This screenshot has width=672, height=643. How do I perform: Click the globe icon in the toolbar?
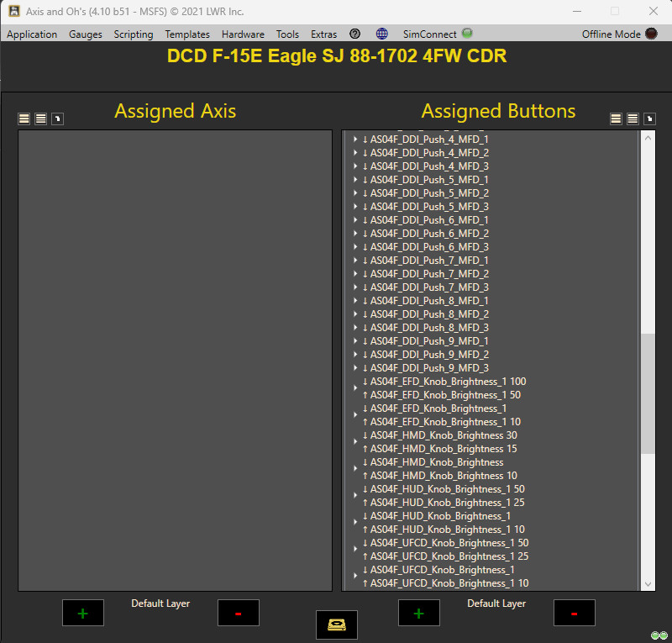[x=381, y=34]
